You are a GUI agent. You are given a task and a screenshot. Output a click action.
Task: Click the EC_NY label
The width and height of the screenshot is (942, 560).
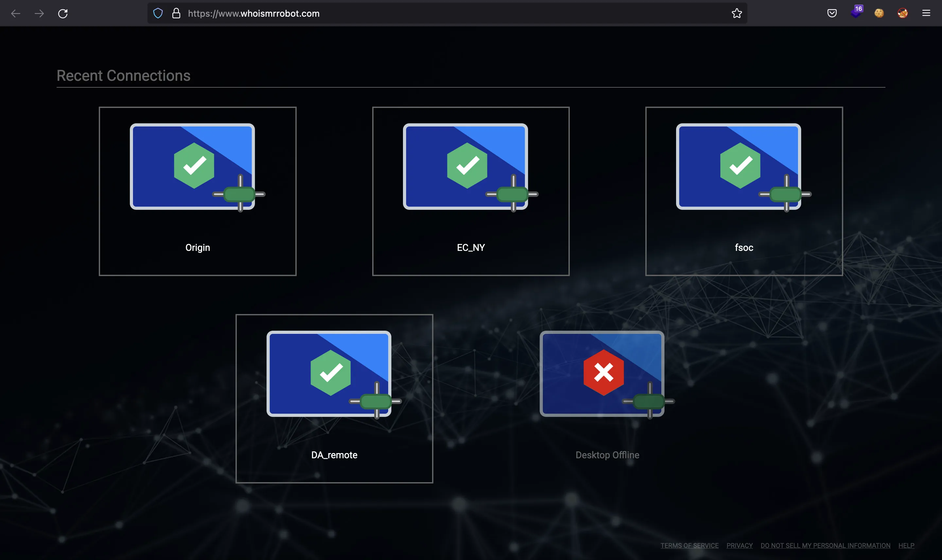tap(471, 248)
